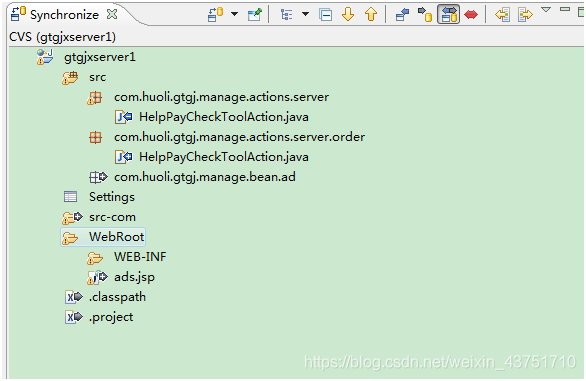Click the gtgjxserver1 project icon
Image resolution: width=586 pixels, height=381 pixels.
point(45,57)
